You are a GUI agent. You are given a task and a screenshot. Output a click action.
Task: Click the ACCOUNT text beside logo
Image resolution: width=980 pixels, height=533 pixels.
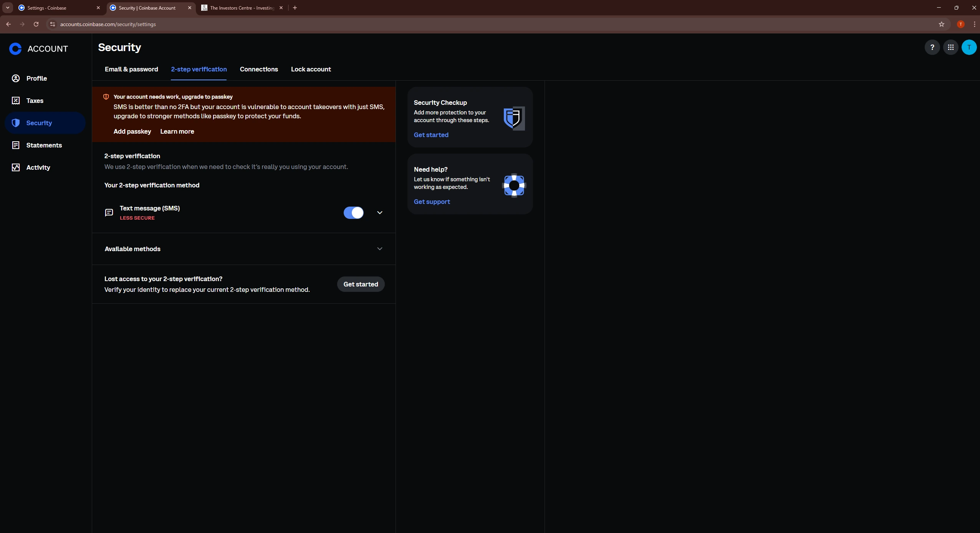[x=48, y=49]
